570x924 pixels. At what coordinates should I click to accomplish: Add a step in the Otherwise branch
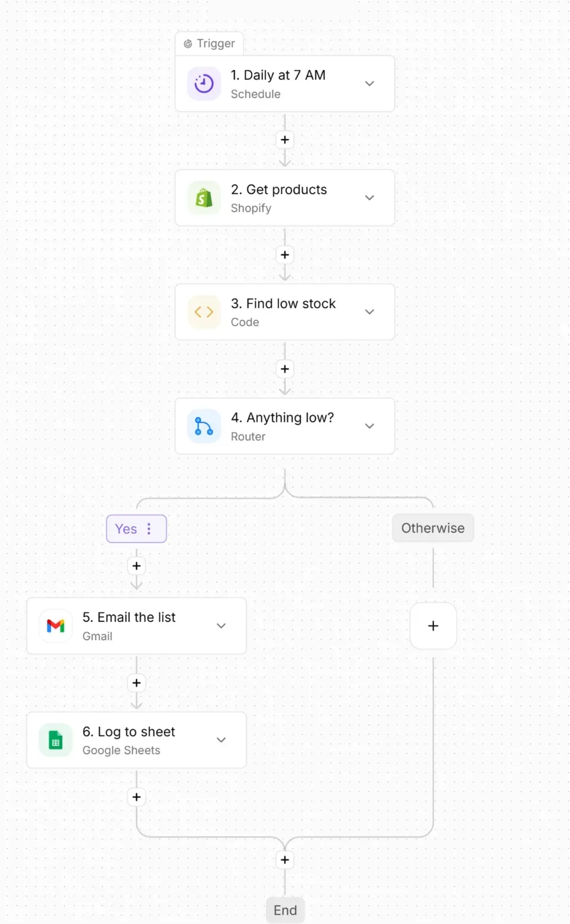coord(433,626)
